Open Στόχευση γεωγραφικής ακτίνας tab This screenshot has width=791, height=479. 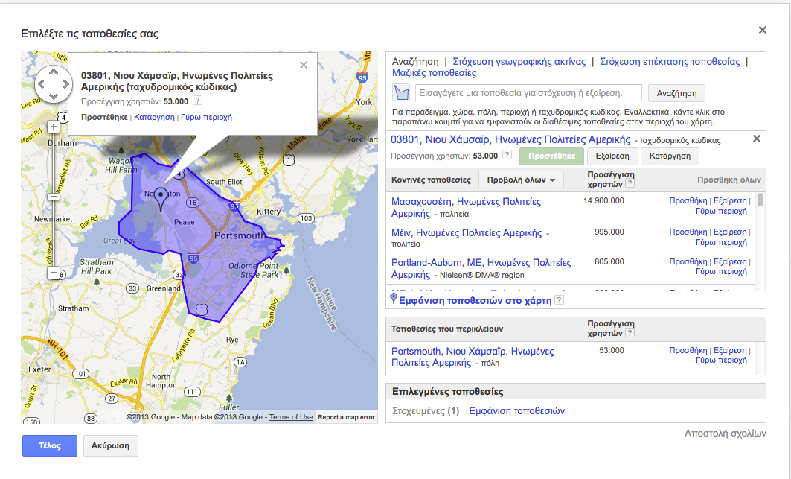coord(519,62)
